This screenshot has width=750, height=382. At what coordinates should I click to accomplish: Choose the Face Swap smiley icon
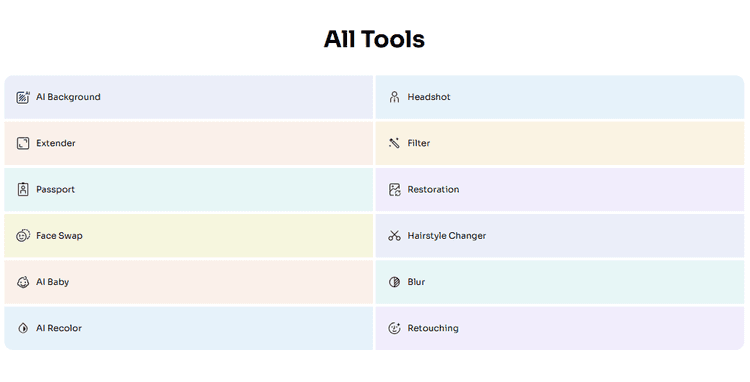click(x=23, y=236)
